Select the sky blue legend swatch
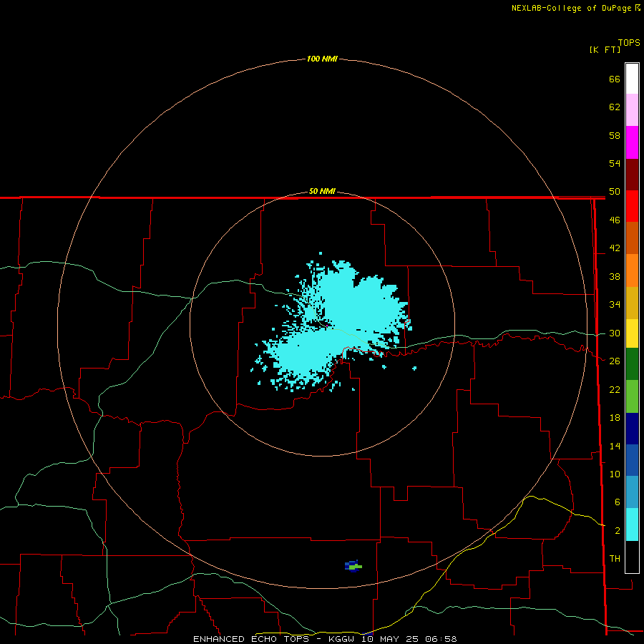Viewport: 644px width, 644px height. 632,492
